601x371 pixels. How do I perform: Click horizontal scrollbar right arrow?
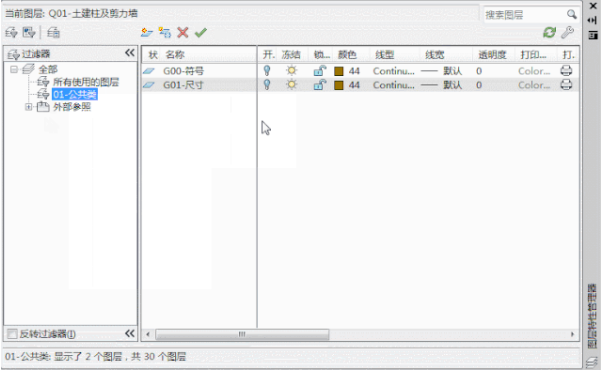(x=572, y=334)
